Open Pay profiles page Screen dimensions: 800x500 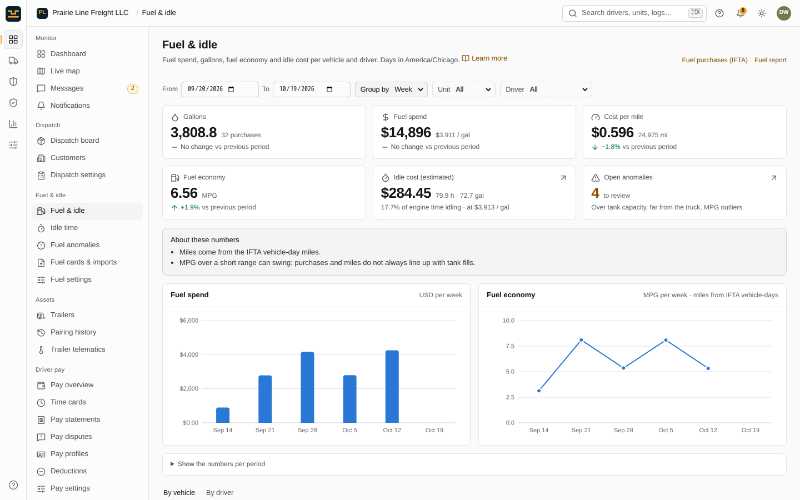point(88,454)
